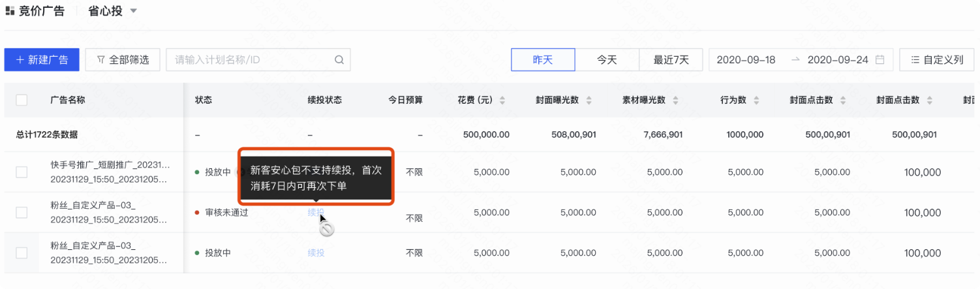Click the start date 2020-09-18

pos(746,59)
